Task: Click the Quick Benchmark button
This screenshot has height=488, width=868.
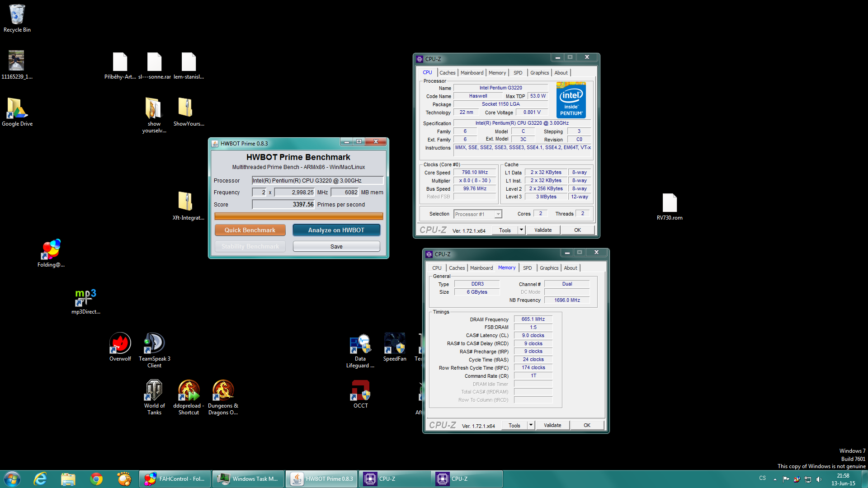Action: point(250,230)
